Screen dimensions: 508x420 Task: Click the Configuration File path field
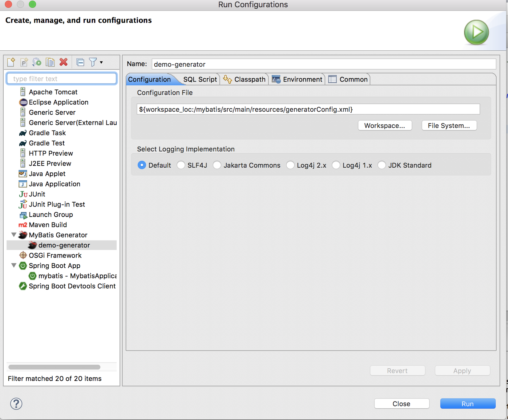308,109
